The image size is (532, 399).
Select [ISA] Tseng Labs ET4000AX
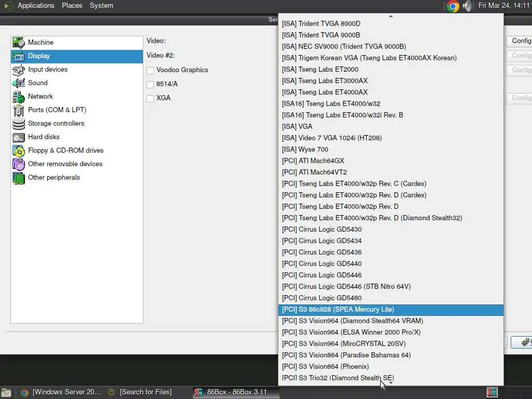(x=391, y=92)
